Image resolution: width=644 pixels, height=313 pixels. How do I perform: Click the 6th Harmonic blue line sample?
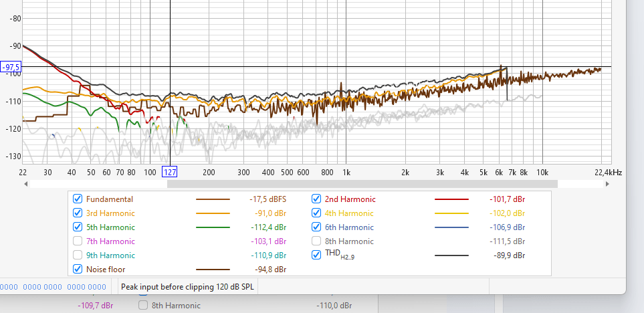[x=451, y=227]
